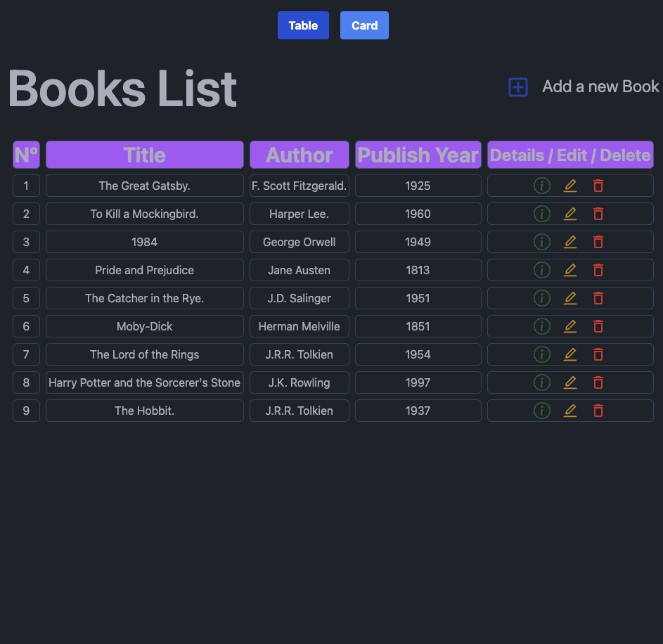The image size is (663, 644).
Task: Click the publish year 1960 cell
Action: 418,214
